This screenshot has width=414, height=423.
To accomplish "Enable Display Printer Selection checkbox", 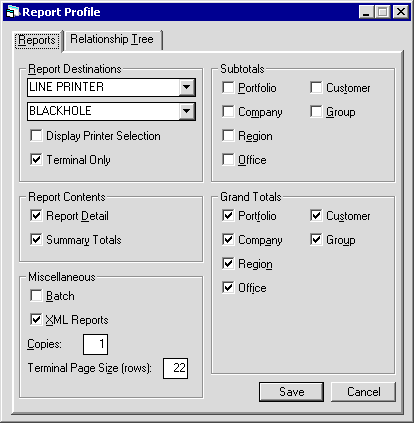I will click(36, 136).
